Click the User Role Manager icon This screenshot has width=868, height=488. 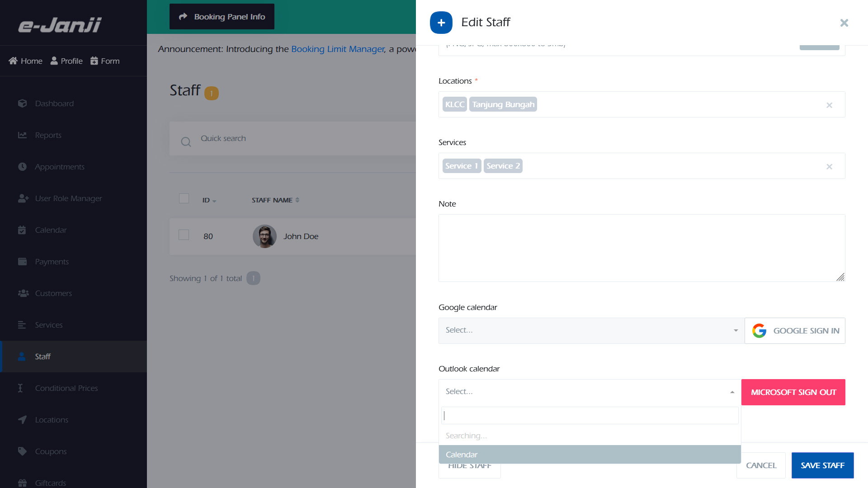[x=23, y=198]
